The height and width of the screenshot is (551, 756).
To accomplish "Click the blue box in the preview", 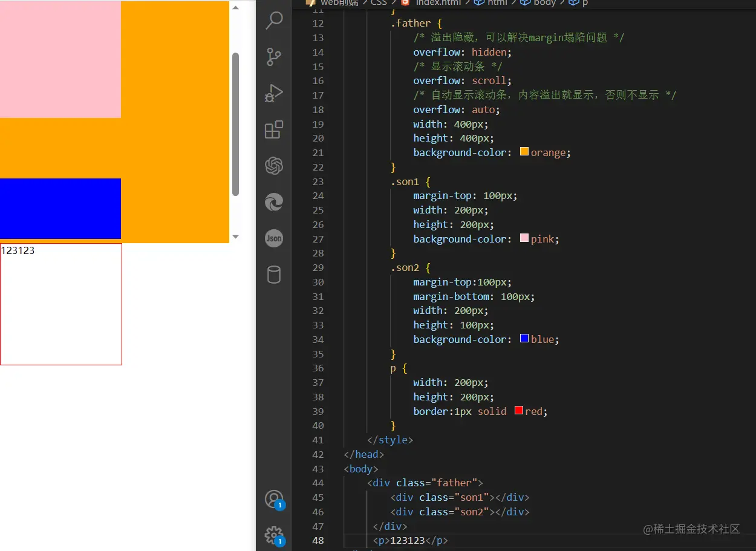I will coord(60,209).
